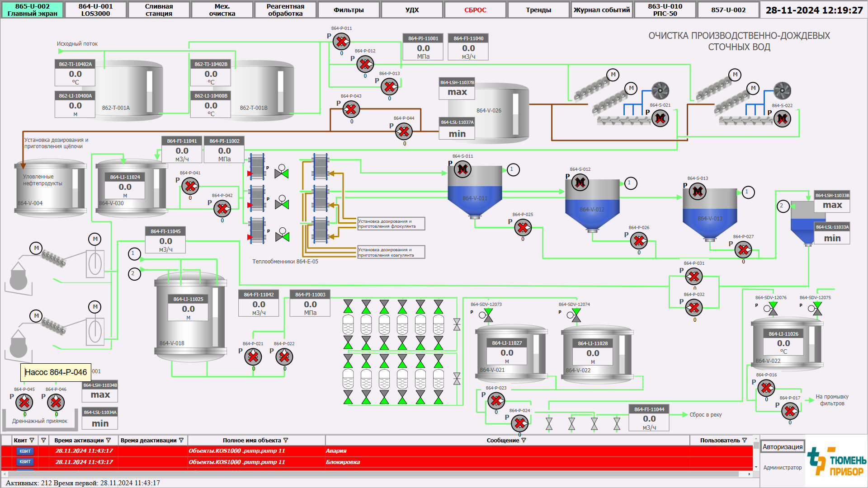The image size is (868, 488).
Task: Open pump 864-P-046 in drainage pit
Action: 56,402
